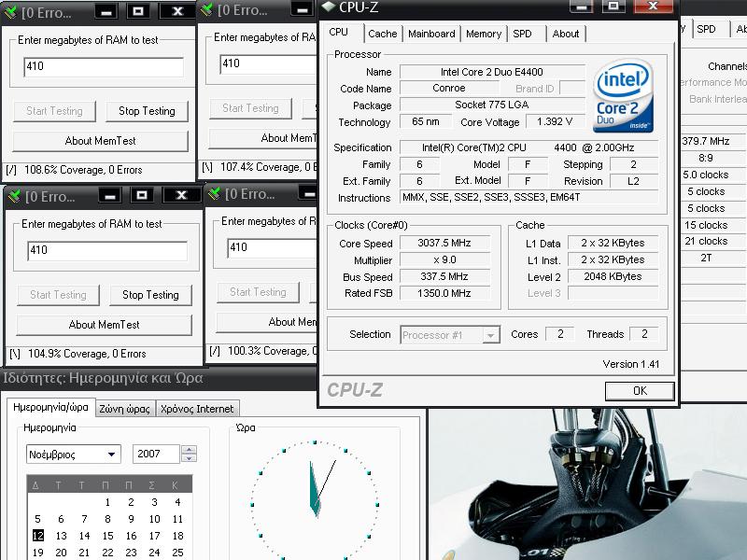The width and height of the screenshot is (747, 560).
Task: Click the Level 2 cache value 2048 KBytes
Action: tap(613, 276)
